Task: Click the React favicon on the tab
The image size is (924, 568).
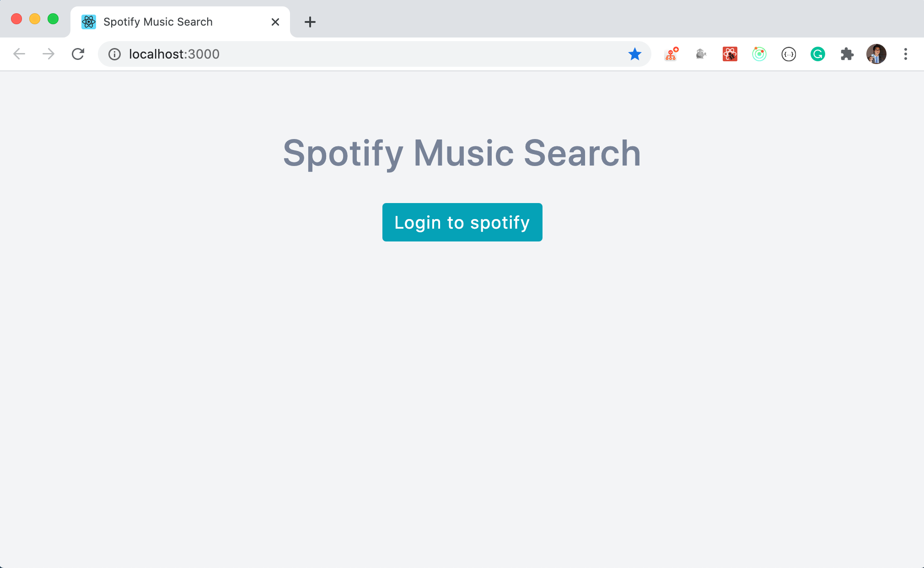Action: click(89, 22)
